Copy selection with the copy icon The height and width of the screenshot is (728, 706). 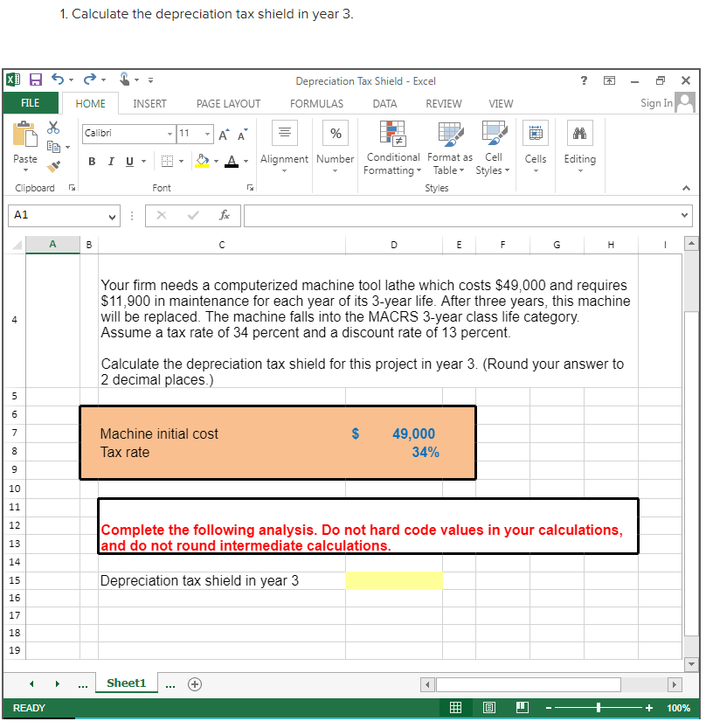click(x=53, y=147)
